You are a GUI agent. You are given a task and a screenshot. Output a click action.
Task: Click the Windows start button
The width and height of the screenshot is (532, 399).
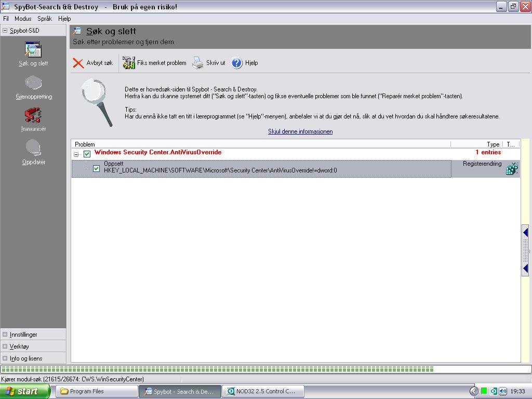point(25,391)
